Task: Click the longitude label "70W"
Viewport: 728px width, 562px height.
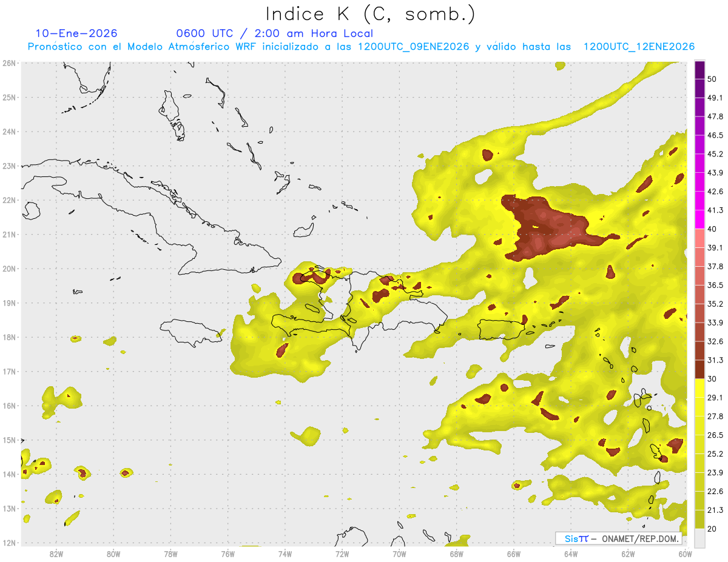Action: (399, 554)
